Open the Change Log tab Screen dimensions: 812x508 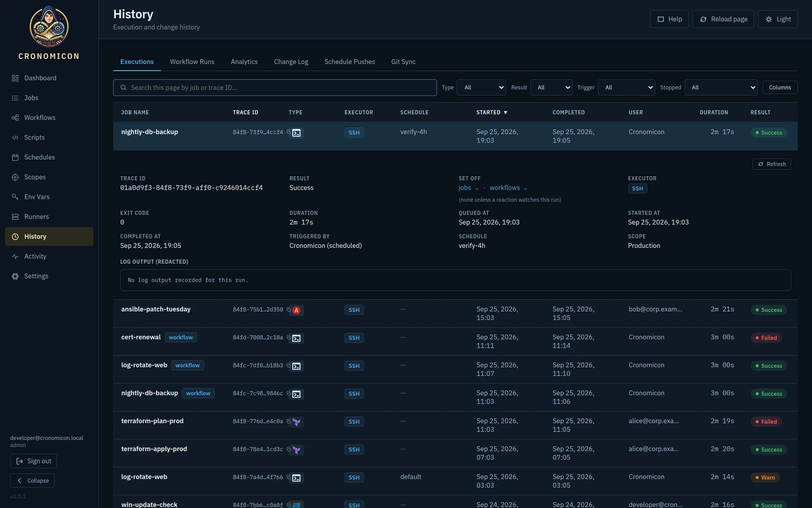coord(291,62)
